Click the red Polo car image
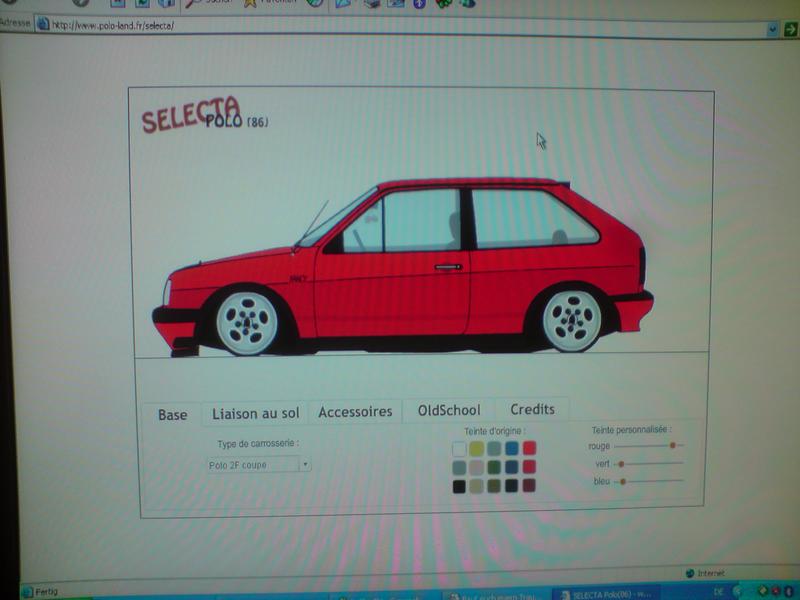The height and width of the screenshot is (600, 800). pyautogui.click(x=403, y=266)
